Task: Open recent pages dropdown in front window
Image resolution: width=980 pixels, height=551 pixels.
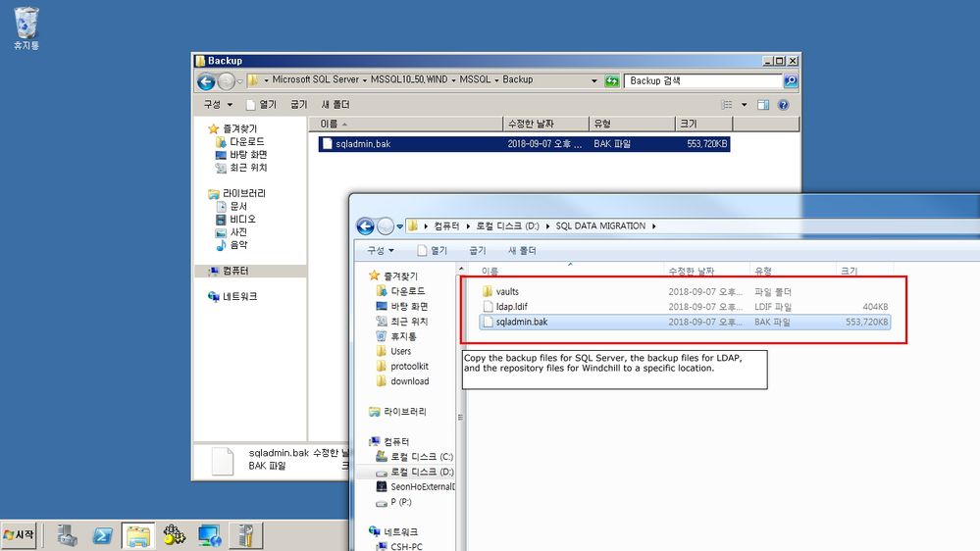Action: 400,226
